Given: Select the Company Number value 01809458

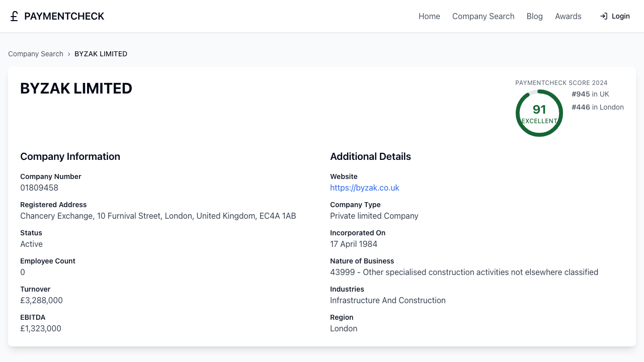Looking at the screenshot, I should point(39,188).
